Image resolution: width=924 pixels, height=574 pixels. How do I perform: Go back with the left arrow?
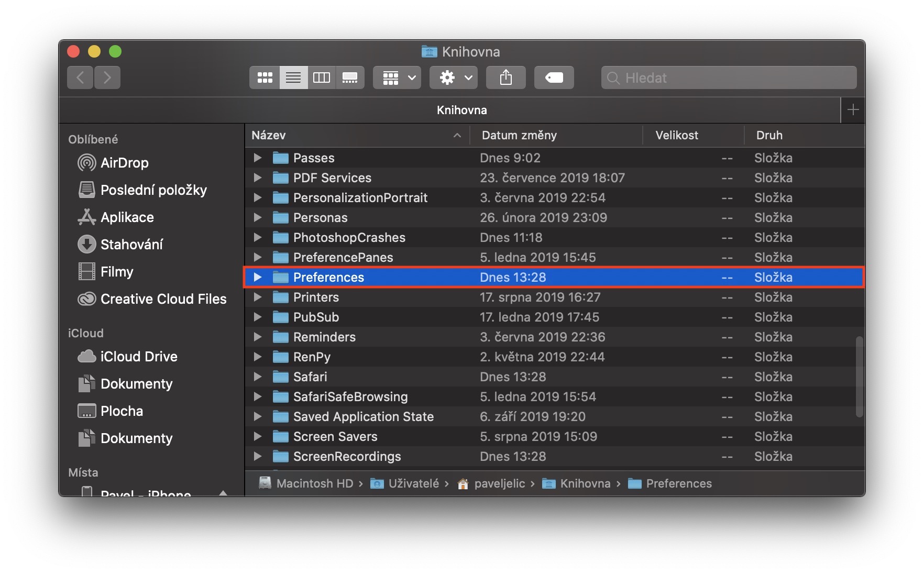pos(80,78)
